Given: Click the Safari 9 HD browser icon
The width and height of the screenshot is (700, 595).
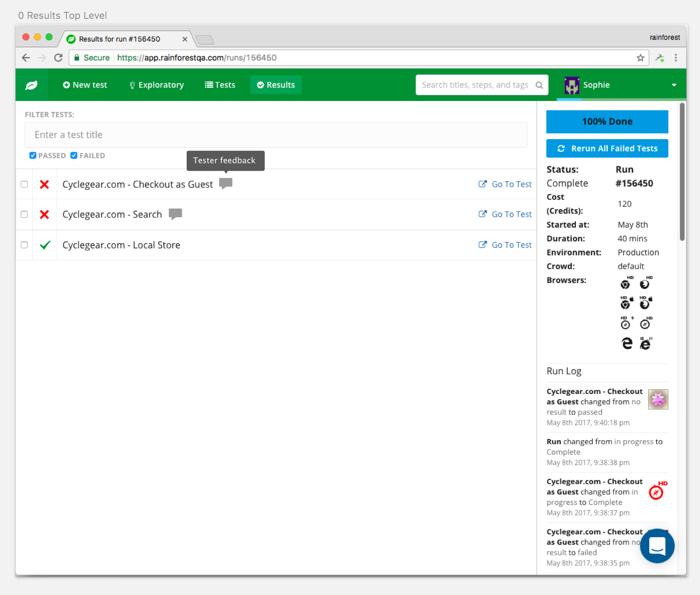Looking at the screenshot, I should point(626,323).
